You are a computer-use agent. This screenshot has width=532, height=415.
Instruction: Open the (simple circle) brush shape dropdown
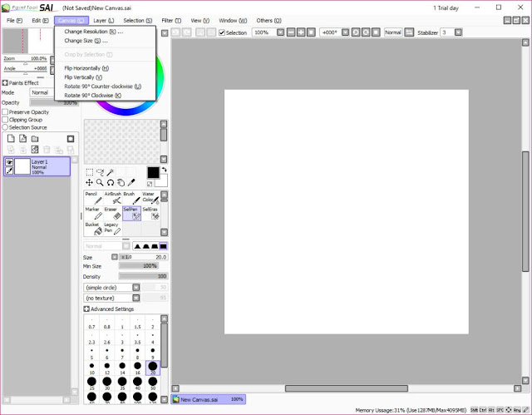[136, 288]
